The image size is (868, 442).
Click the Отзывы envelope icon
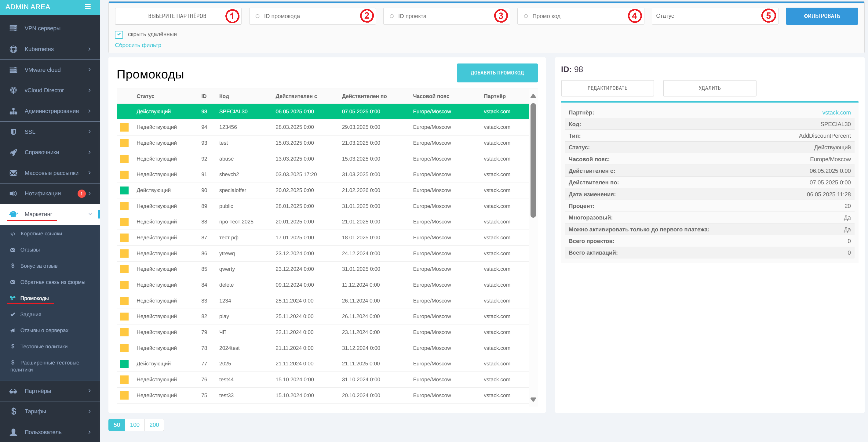click(x=13, y=250)
